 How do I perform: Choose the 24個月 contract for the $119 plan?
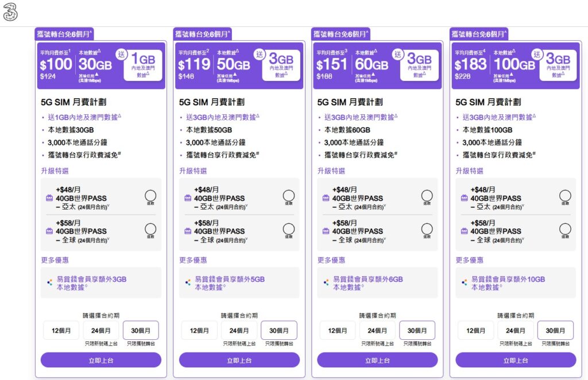pos(239,330)
